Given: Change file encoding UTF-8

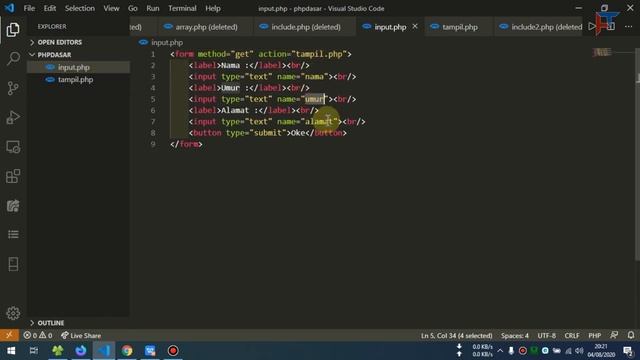Looking at the screenshot, I should pos(547,336).
